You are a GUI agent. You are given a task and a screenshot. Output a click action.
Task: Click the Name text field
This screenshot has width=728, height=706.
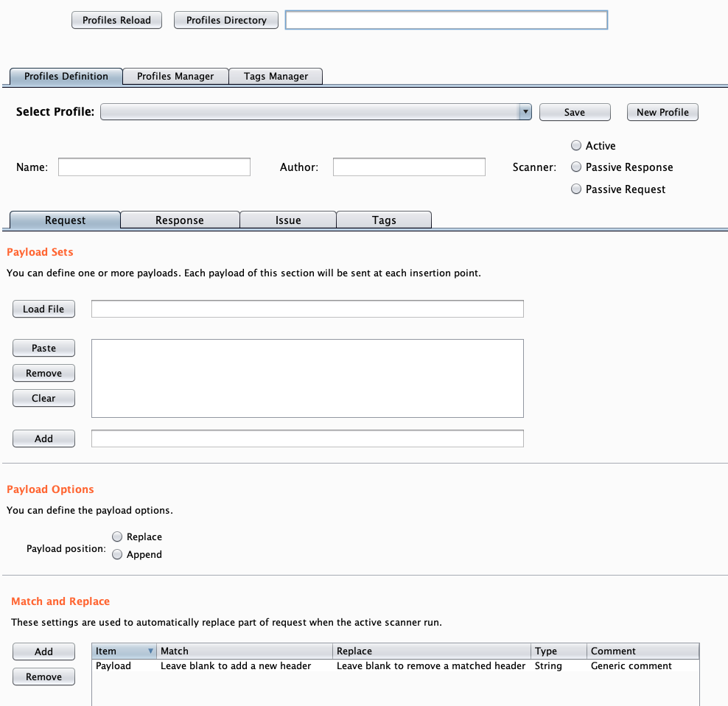[x=154, y=167]
